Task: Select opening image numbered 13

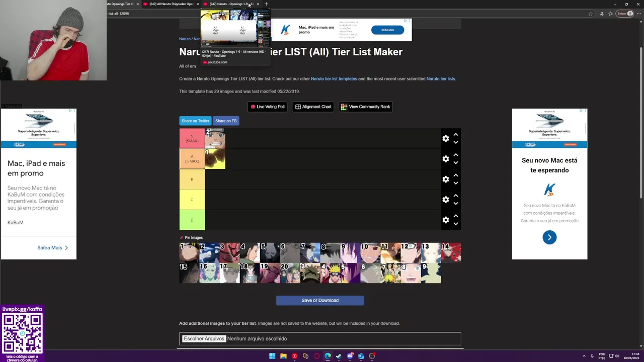Action: [431, 253]
